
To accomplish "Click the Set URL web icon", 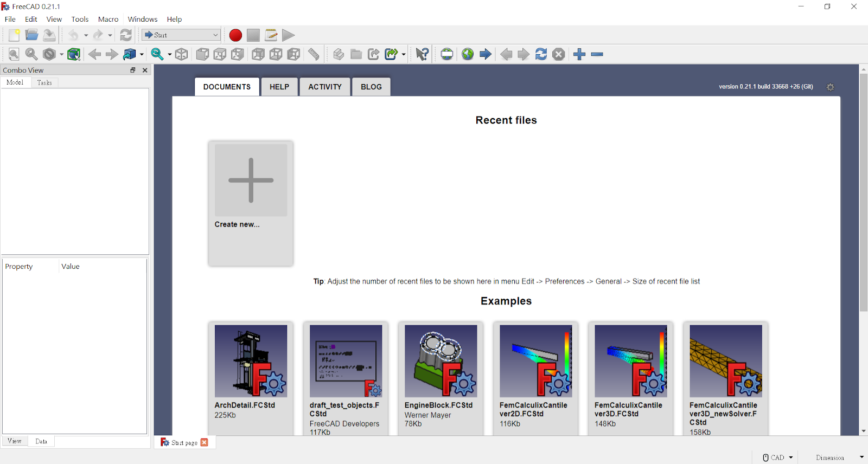I will pos(447,54).
